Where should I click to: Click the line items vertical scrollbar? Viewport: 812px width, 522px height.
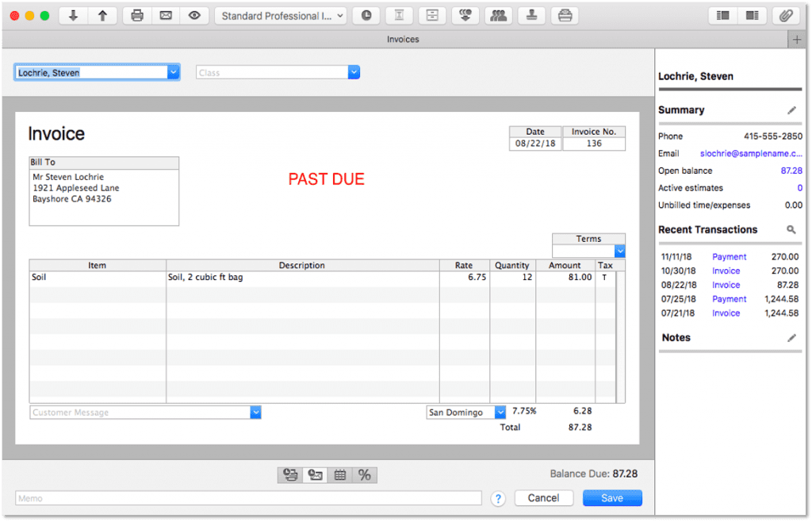(x=620, y=336)
